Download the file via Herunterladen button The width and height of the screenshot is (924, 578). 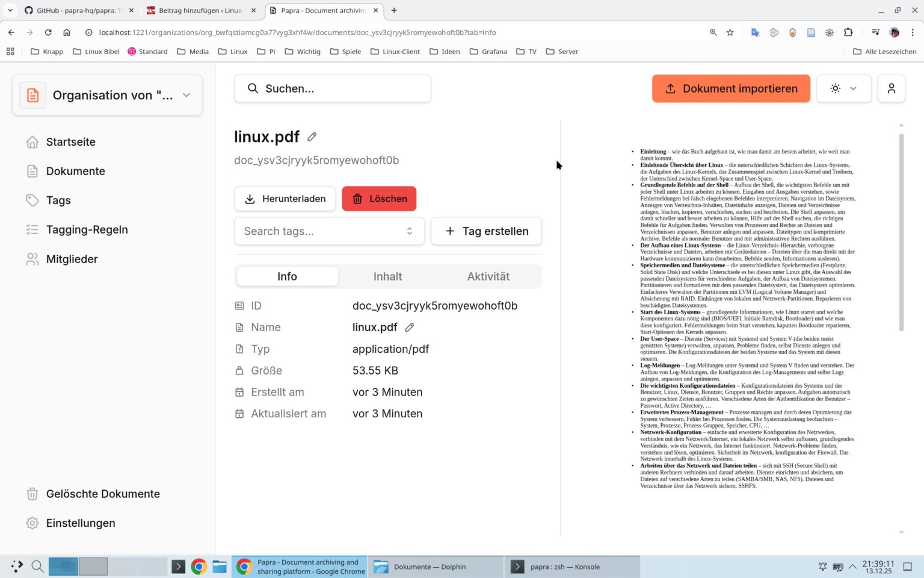(285, 199)
